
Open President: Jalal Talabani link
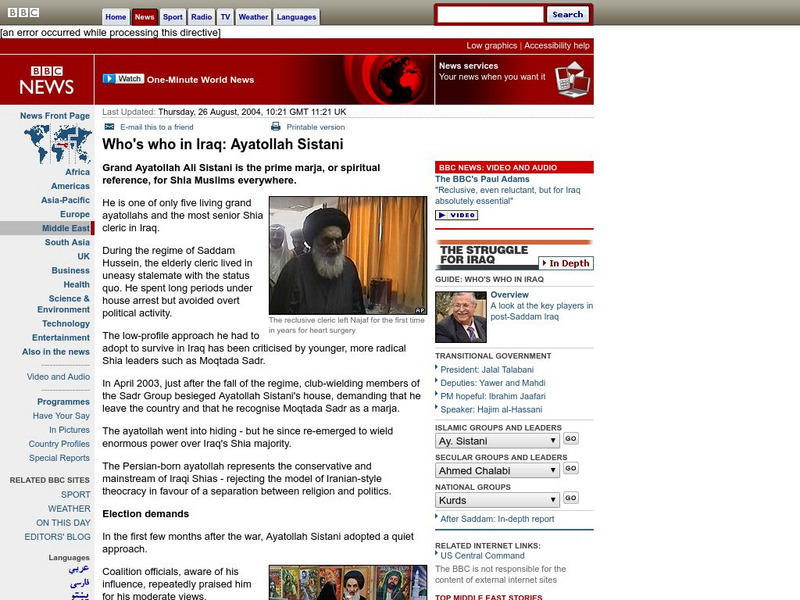(487, 369)
